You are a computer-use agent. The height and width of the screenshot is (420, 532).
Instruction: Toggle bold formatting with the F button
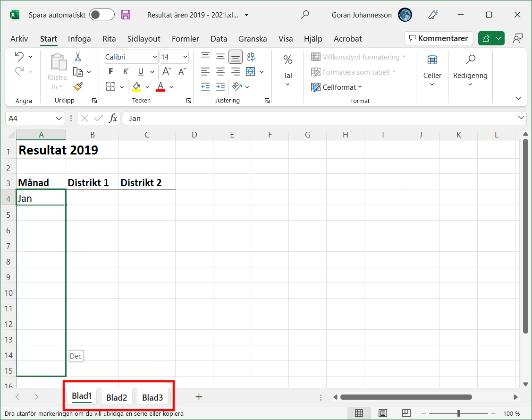(x=111, y=72)
